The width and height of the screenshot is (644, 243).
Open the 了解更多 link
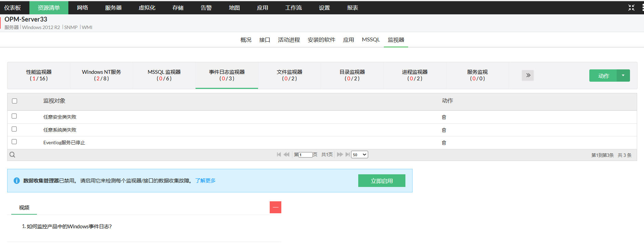pyautogui.click(x=205, y=180)
